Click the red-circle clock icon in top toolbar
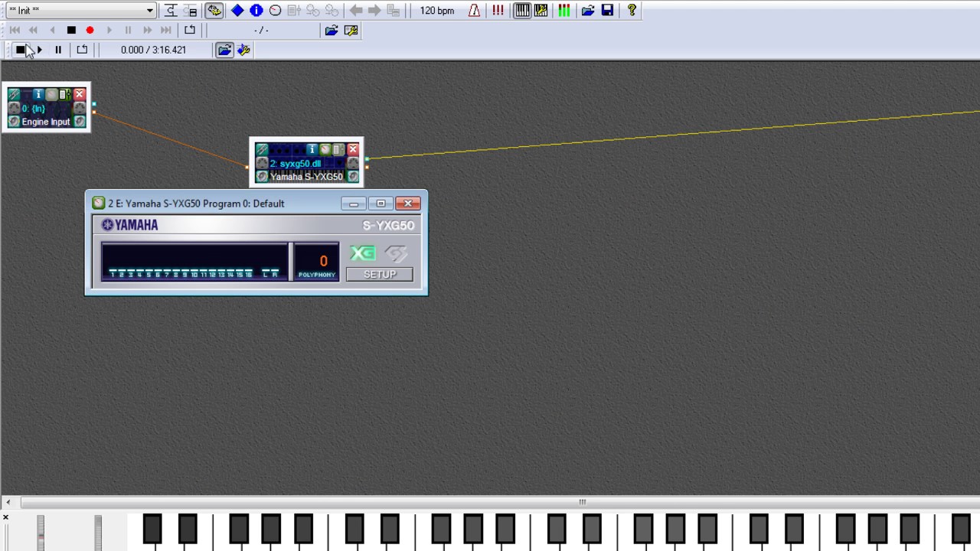The height and width of the screenshot is (551, 980). click(275, 11)
